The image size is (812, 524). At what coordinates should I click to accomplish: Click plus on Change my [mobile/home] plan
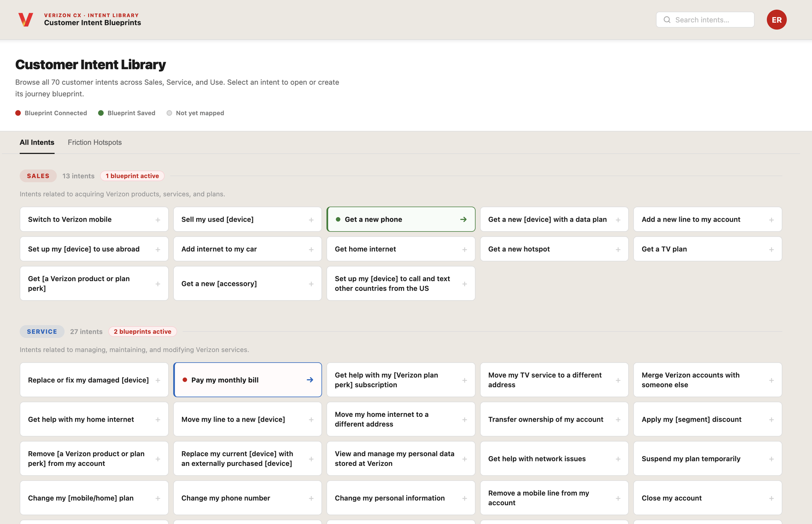(x=158, y=498)
